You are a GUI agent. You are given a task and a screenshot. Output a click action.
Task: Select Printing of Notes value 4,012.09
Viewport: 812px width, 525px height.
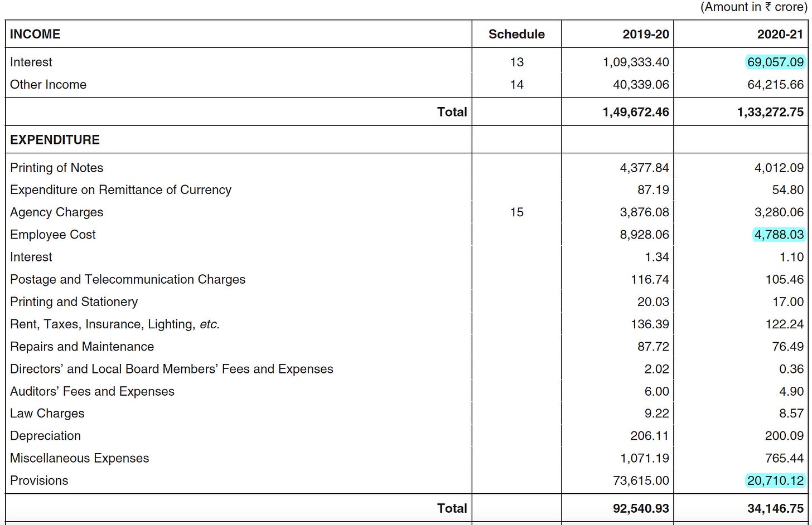click(x=779, y=168)
